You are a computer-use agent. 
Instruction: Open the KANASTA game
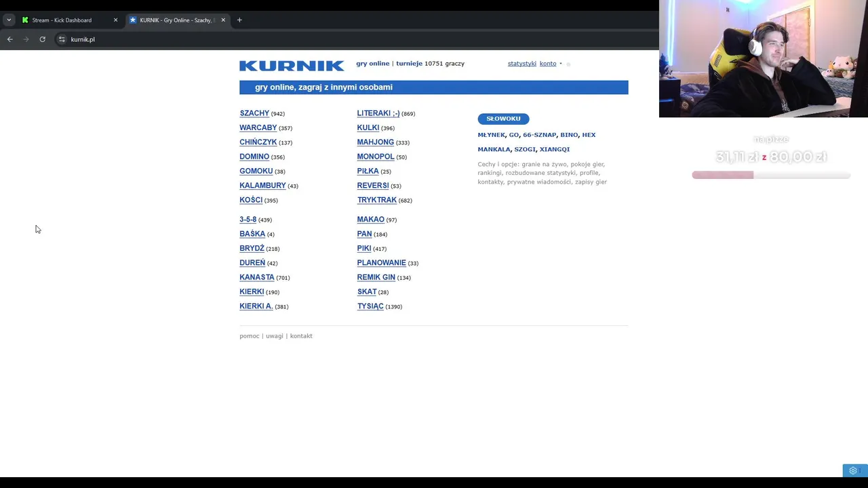(257, 277)
